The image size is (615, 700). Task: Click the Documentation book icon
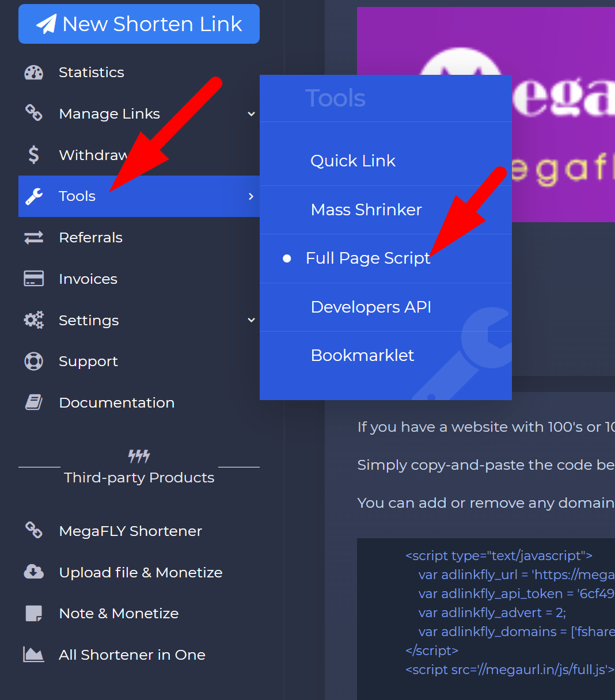[33, 402]
